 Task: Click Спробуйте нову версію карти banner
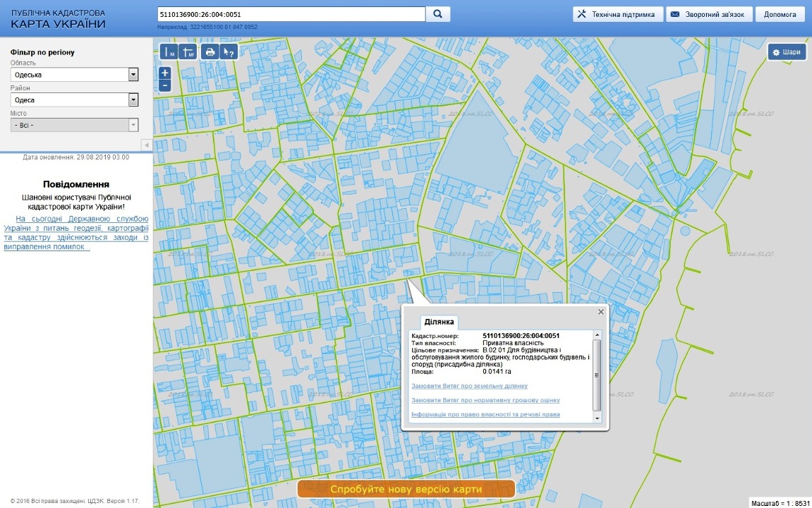(x=406, y=489)
